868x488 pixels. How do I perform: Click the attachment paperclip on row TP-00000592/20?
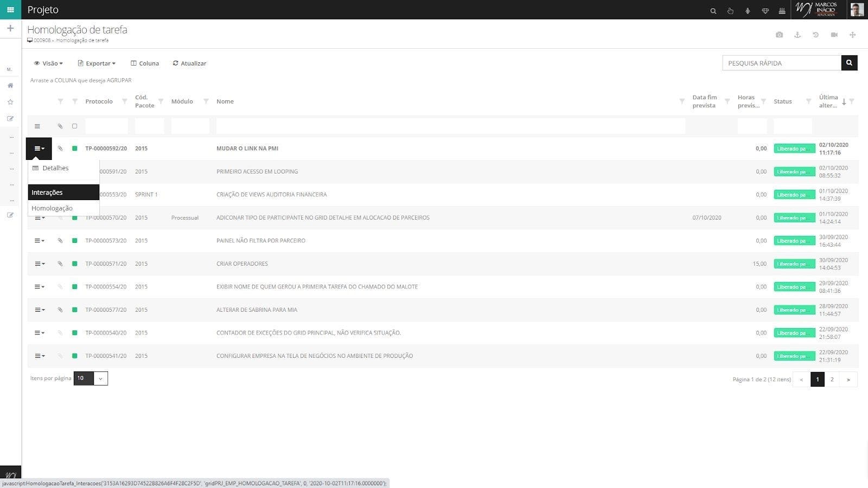60,149
